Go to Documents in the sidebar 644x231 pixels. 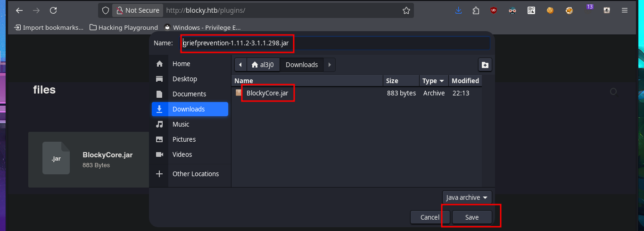[x=189, y=94]
